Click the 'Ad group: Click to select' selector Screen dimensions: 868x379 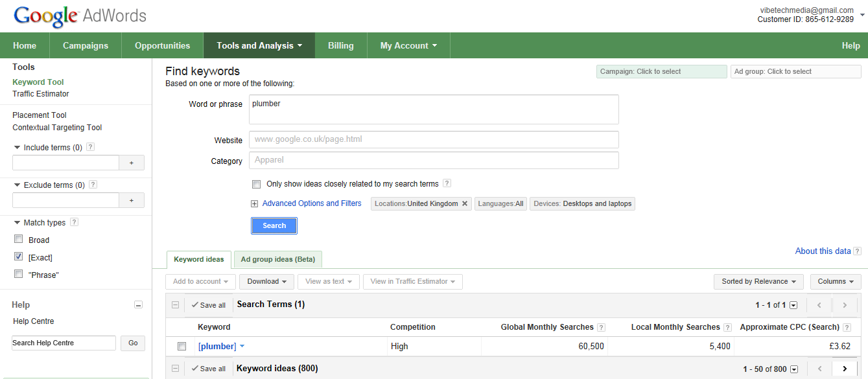pyautogui.click(x=796, y=71)
